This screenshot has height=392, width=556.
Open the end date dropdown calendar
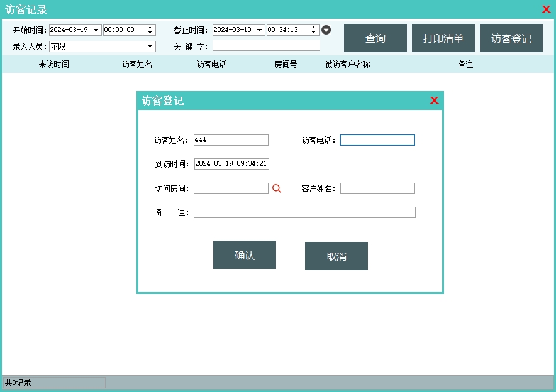pos(260,30)
